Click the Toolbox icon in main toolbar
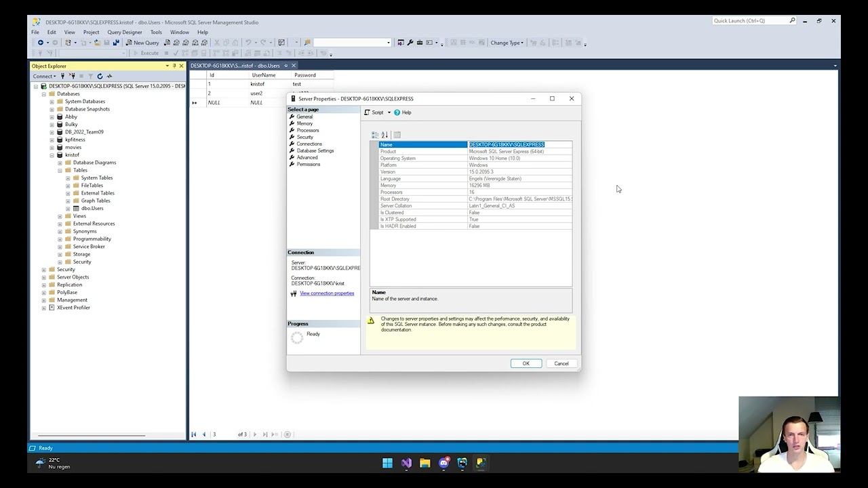The width and height of the screenshot is (868, 488). (420, 43)
